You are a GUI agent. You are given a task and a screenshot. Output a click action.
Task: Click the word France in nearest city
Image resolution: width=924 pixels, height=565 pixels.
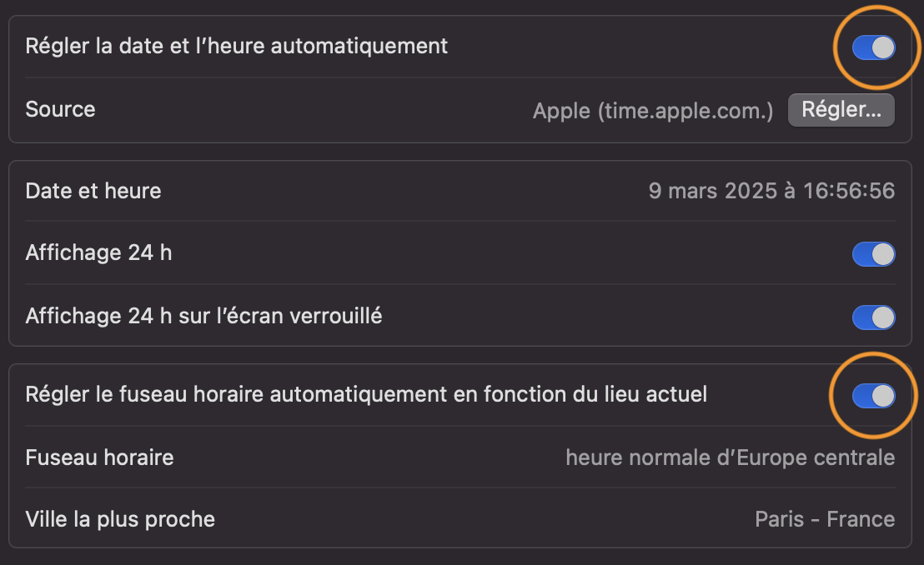pos(860,519)
